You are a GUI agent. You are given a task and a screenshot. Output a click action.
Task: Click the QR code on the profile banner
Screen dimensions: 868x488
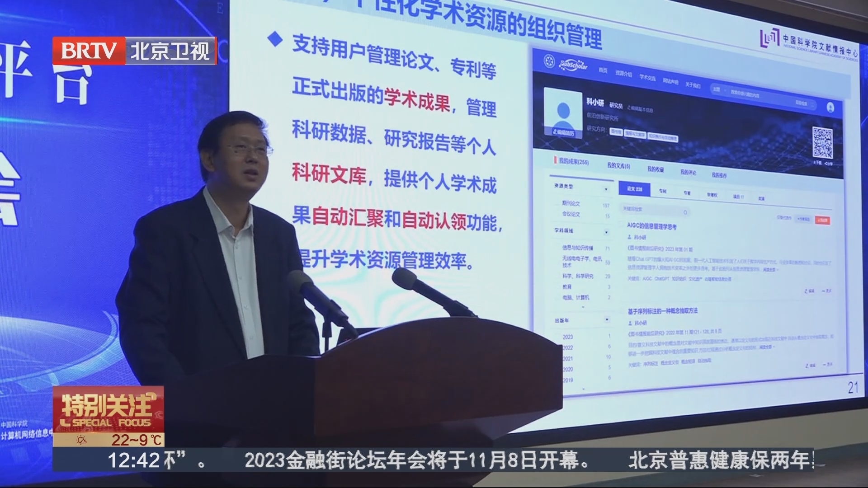coord(822,143)
